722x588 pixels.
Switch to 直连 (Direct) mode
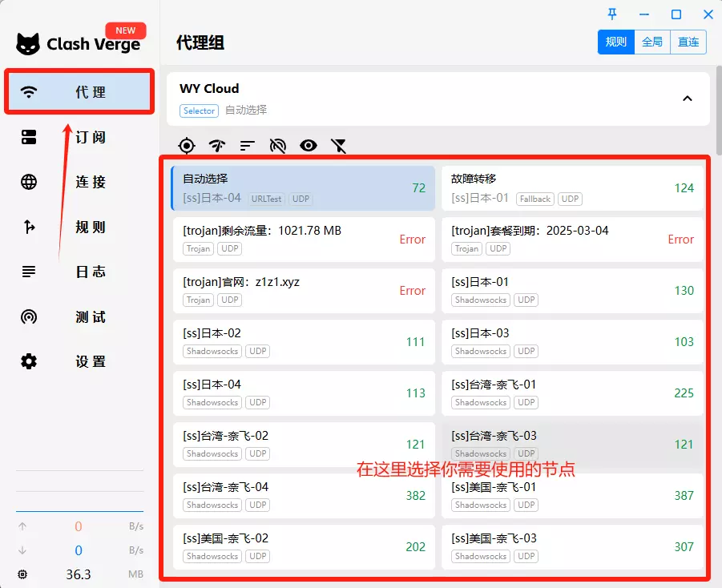point(688,42)
